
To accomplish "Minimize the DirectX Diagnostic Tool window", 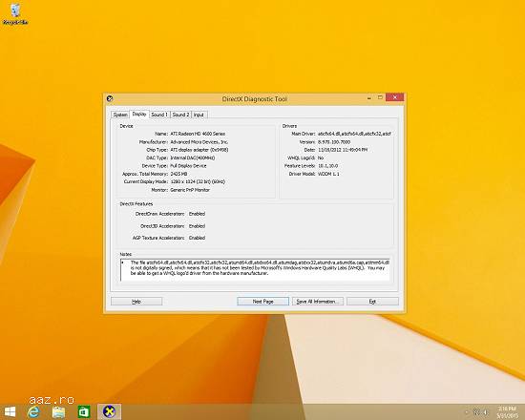I will coord(369,97).
